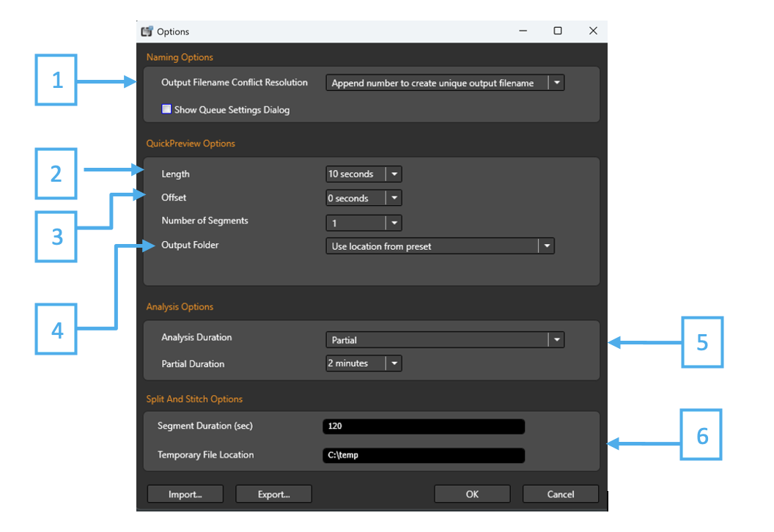Viewport: 774px width, 532px height.
Task: Click the Export button
Action: coord(273,493)
